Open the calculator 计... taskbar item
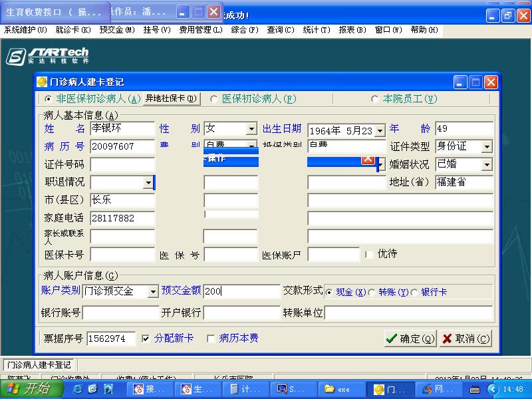Viewport: 532px width, 399px height. pos(245,389)
